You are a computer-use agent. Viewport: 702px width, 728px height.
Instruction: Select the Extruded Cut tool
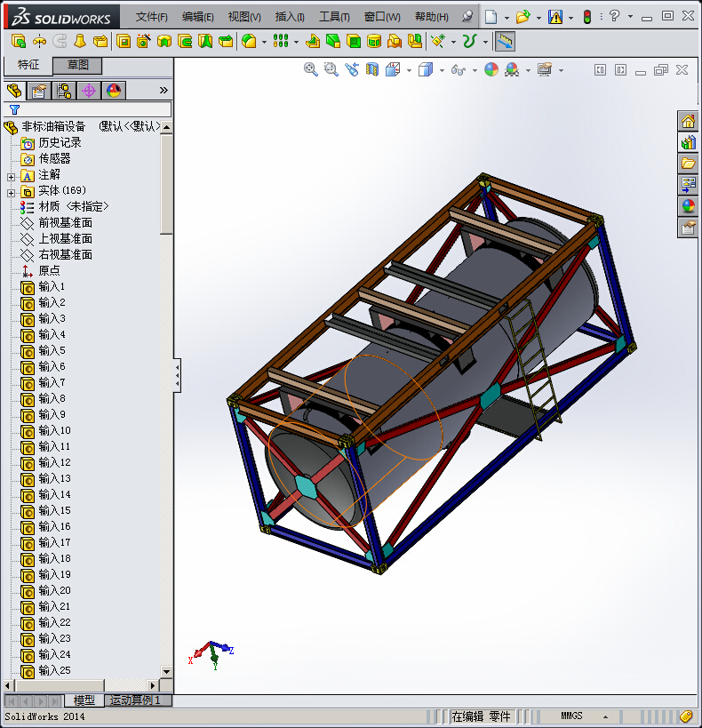point(123,42)
